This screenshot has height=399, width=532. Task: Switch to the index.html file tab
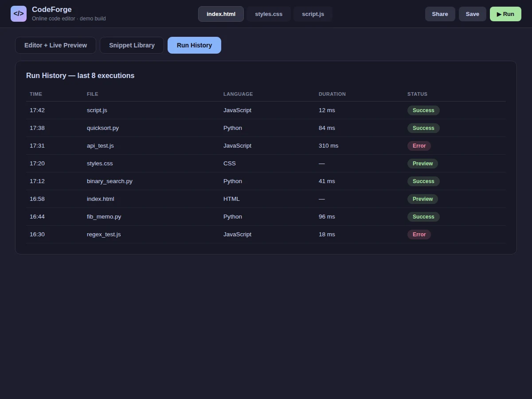pos(221,14)
